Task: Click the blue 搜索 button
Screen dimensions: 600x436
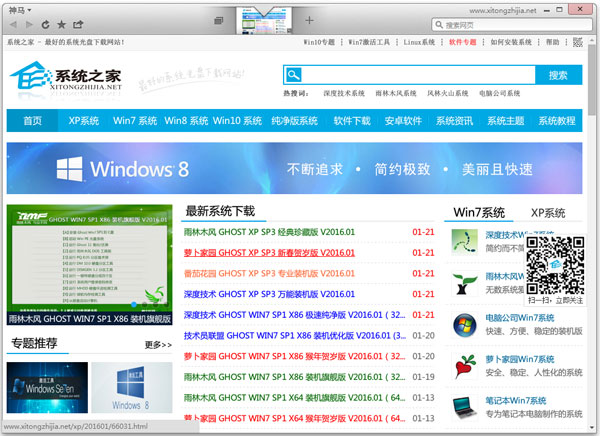Action: 558,75
